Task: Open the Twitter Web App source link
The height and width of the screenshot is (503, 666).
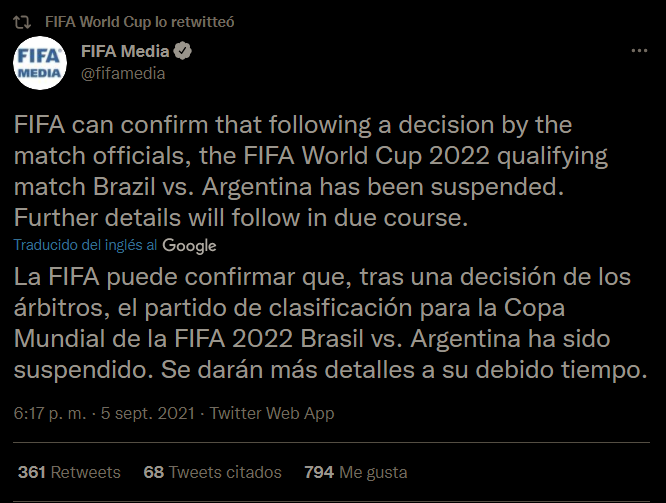Action: pos(272,413)
